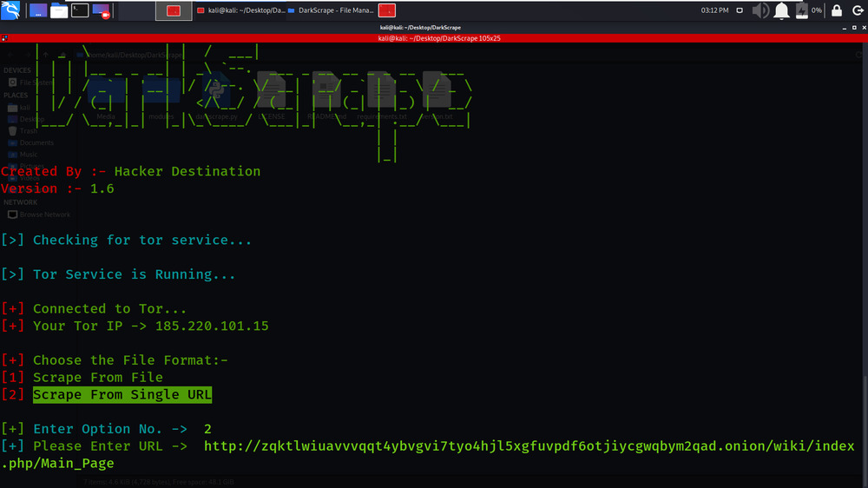Click the Tor IP 185.220.101.15
868x488 pixels.
pos(212,326)
